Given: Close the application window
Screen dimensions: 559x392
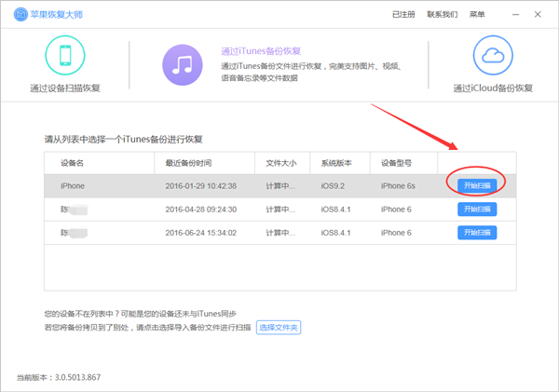Looking at the screenshot, I should pos(538,14).
